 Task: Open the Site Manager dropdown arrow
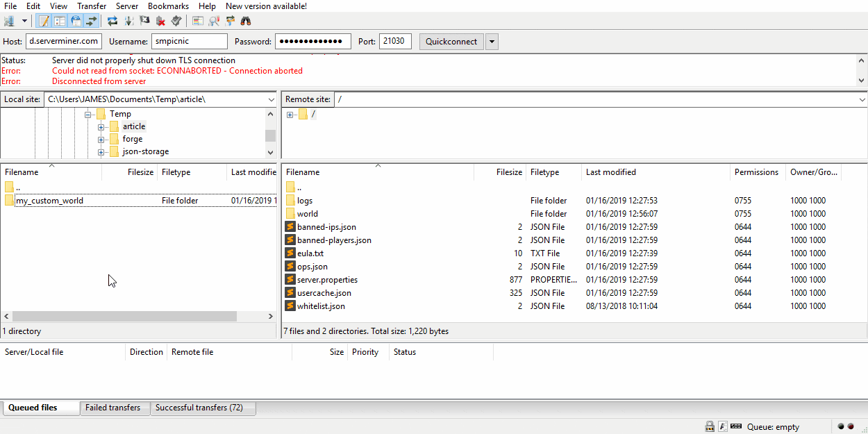[x=24, y=21]
